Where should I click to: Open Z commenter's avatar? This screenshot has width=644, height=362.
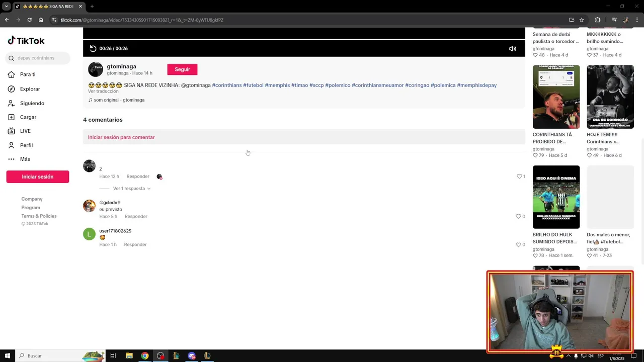pyautogui.click(x=89, y=166)
